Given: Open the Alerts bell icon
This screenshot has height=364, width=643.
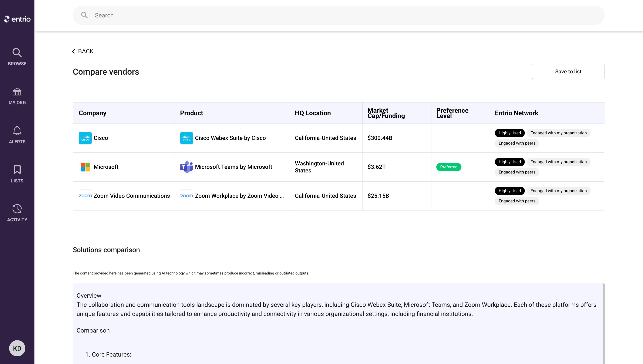Looking at the screenshot, I should [x=17, y=131].
